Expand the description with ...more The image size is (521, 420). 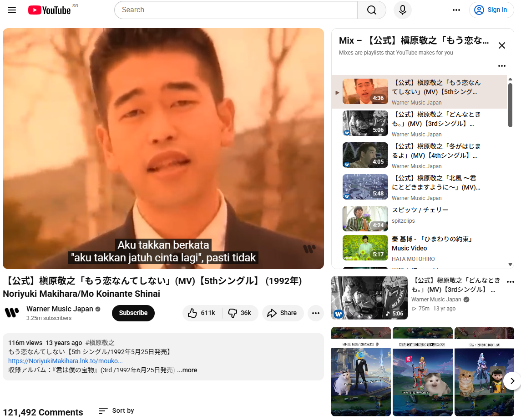tap(187, 370)
